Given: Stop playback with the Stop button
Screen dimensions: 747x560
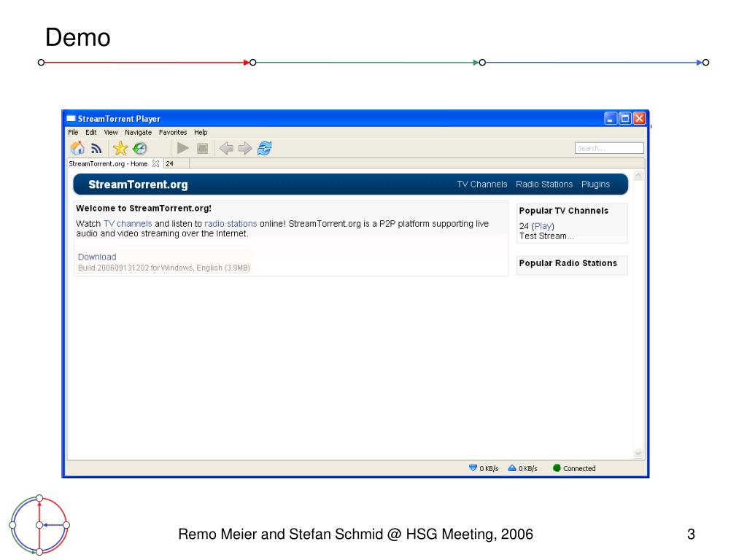Looking at the screenshot, I should click(x=203, y=149).
